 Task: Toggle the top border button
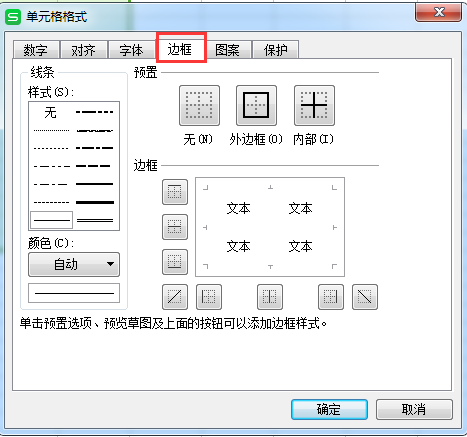[175, 192]
